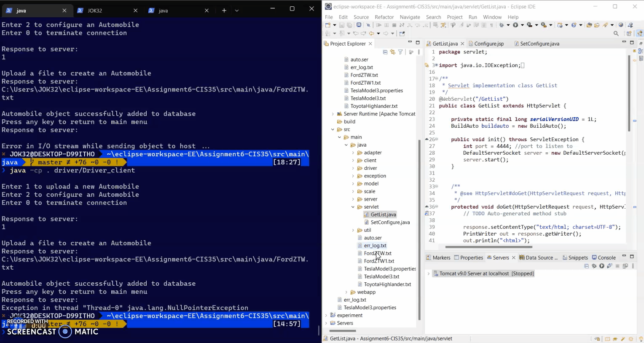
Task: Click the Run play icon in main toolbar
Action: point(515,25)
